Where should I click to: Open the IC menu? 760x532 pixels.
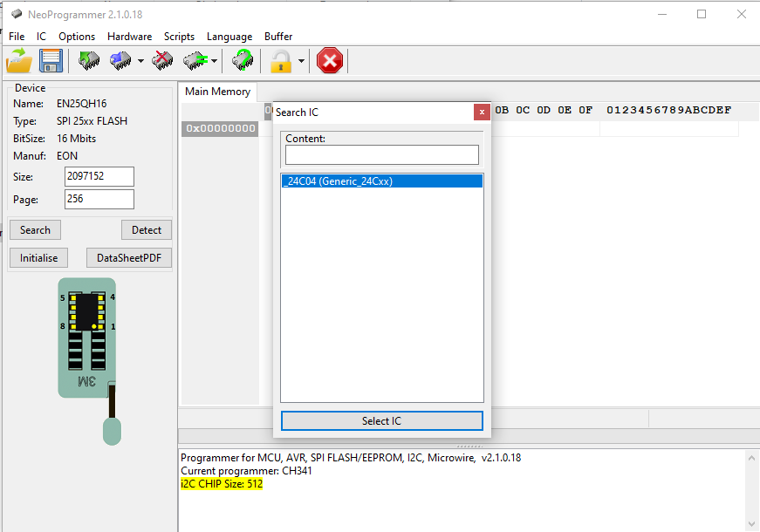(41, 37)
